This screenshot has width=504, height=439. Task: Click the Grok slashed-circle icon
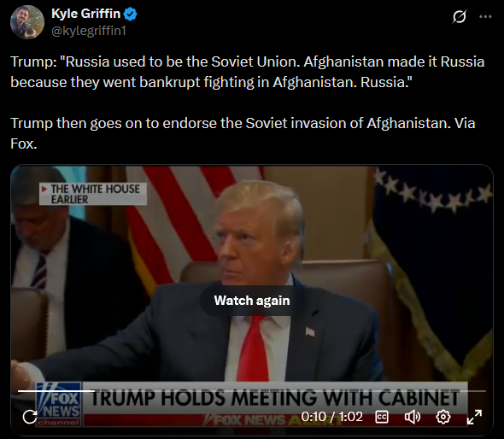[x=459, y=16]
